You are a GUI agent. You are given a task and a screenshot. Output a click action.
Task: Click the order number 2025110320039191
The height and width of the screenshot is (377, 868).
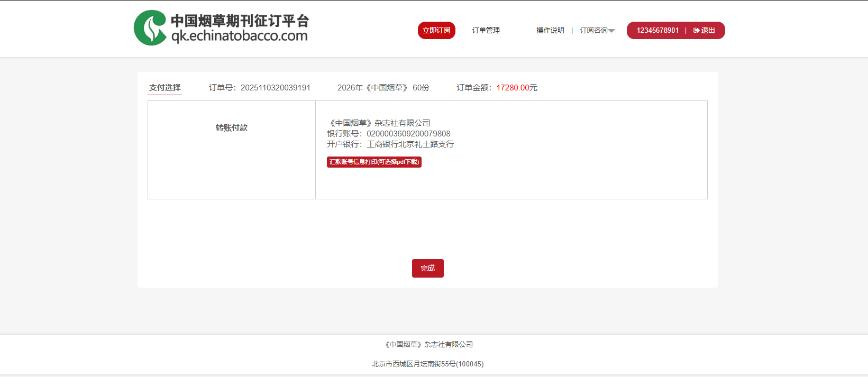click(x=275, y=88)
